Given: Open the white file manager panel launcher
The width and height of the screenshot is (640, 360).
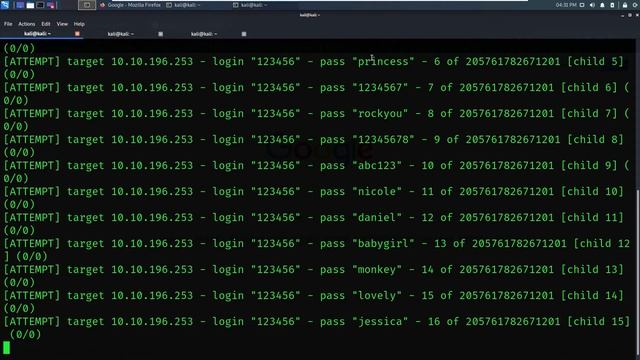Looking at the screenshot, I should coord(30,5).
